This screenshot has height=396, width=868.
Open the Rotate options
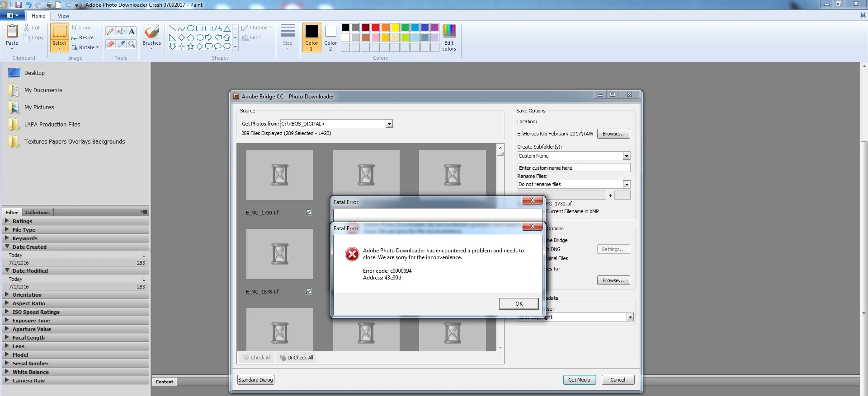click(85, 47)
